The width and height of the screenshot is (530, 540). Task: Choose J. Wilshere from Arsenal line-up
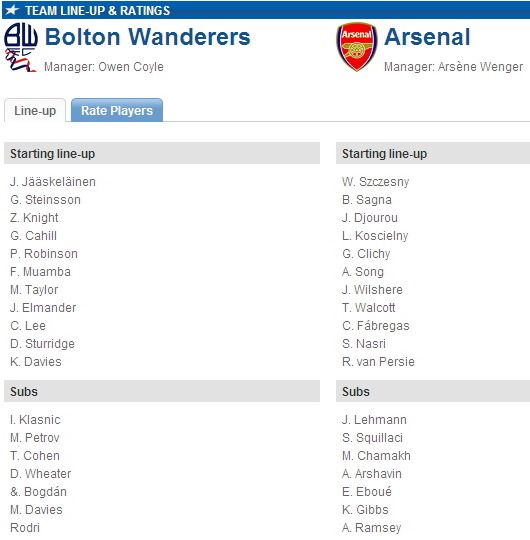point(372,290)
